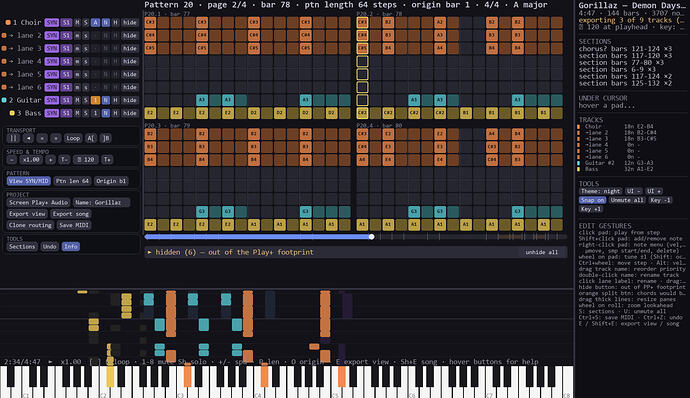The height and width of the screenshot is (398, 690).
Task: Open the Theme: night selector
Action: (x=600, y=191)
